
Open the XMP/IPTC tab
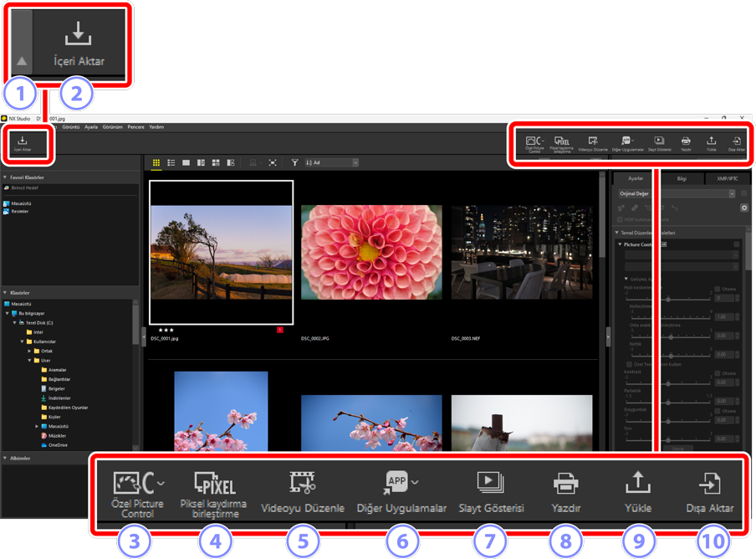click(x=727, y=178)
